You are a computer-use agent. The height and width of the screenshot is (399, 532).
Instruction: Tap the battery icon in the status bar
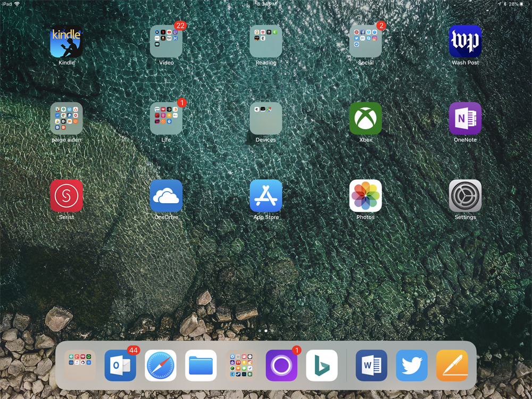524,4
